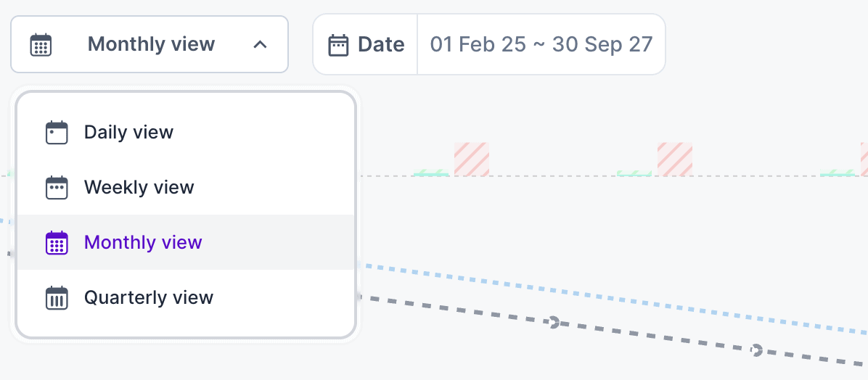The image size is (868, 380).
Task: Choose the highlighted Monthly view option
Action: 143,242
